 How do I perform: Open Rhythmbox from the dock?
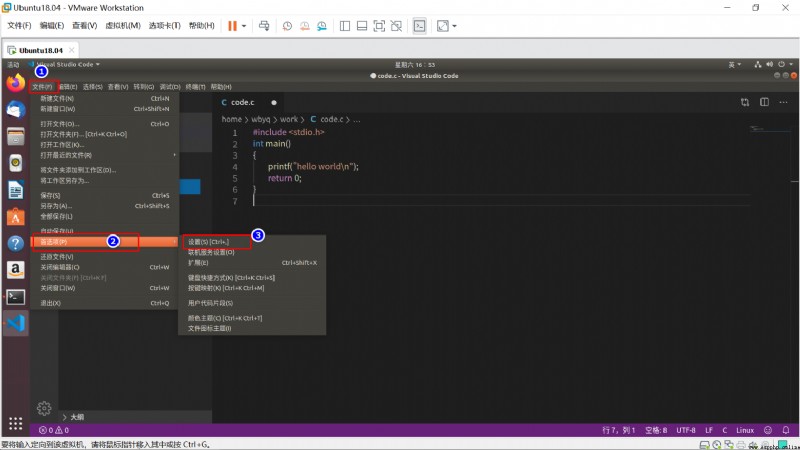click(x=15, y=163)
